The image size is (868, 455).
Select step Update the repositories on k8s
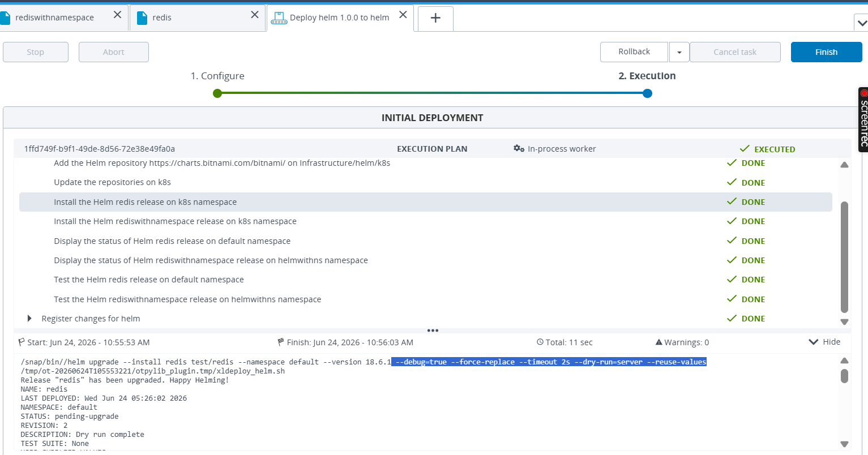tap(112, 182)
